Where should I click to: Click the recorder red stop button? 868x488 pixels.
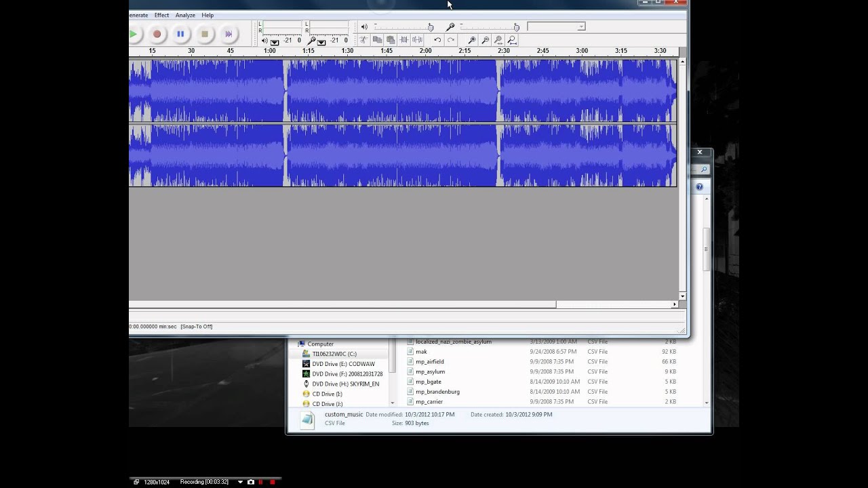(272, 482)
